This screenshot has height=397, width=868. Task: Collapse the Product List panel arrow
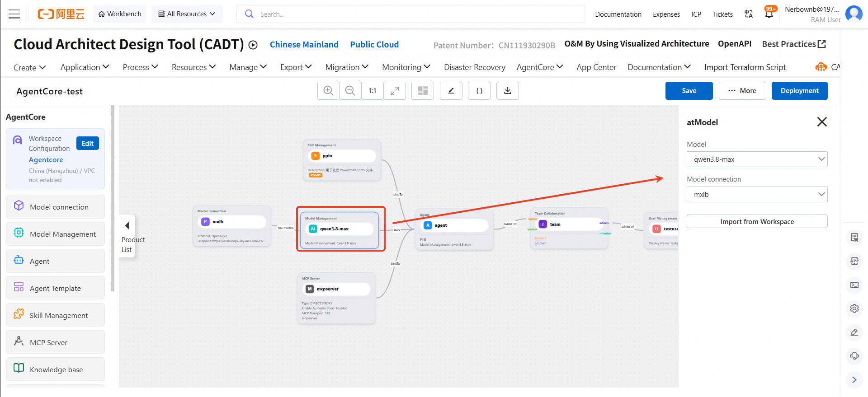[x=127, y=225]
